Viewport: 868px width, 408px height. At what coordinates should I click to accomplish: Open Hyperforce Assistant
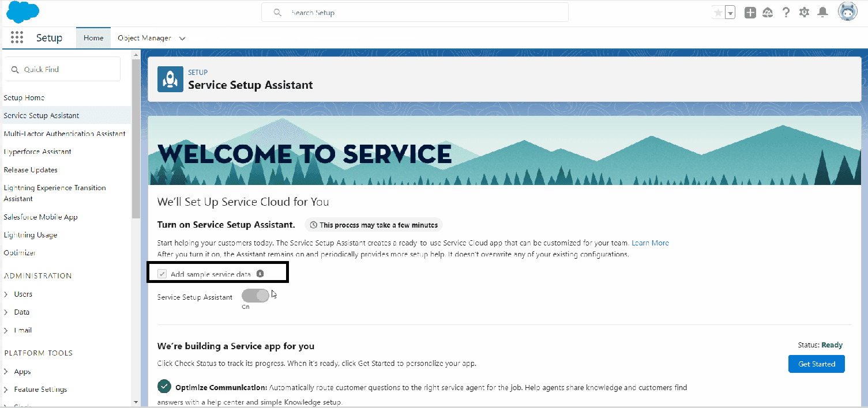37,152
